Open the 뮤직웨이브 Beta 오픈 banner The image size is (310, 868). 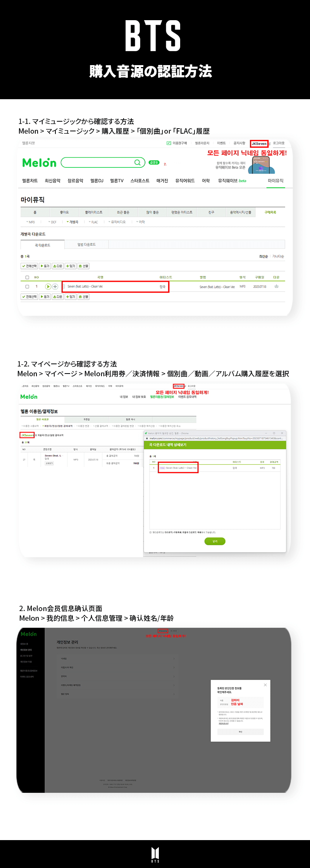click(245, 165)
